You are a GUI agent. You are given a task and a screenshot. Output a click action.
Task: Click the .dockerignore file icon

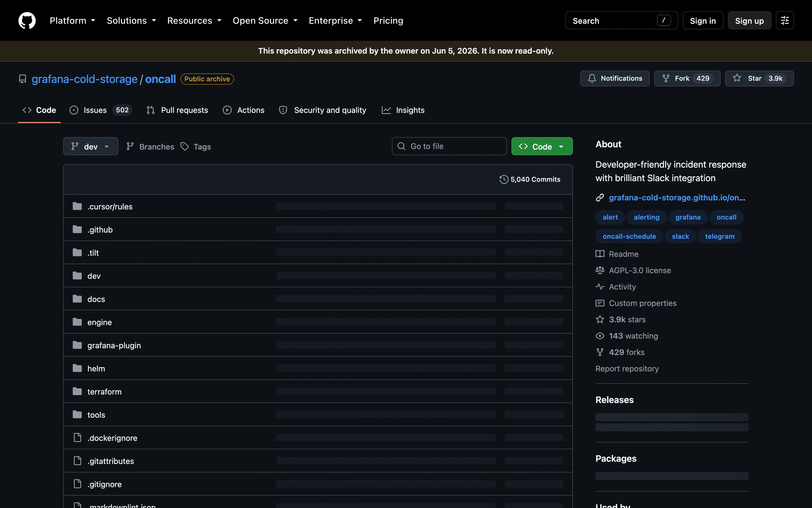tap(78, 437)
